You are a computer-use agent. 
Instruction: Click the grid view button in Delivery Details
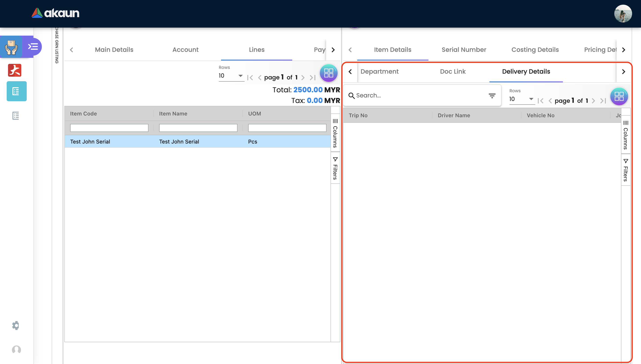coord(619,96)
